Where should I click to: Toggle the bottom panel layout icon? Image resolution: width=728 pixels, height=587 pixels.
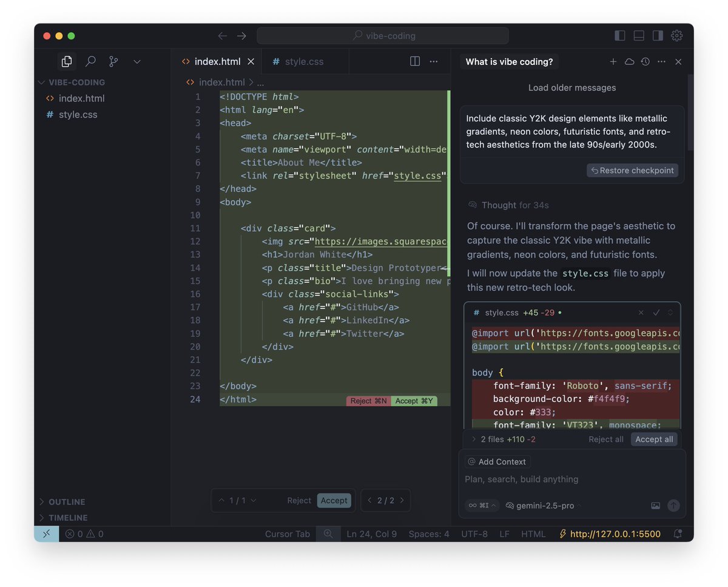pos(639,36)
